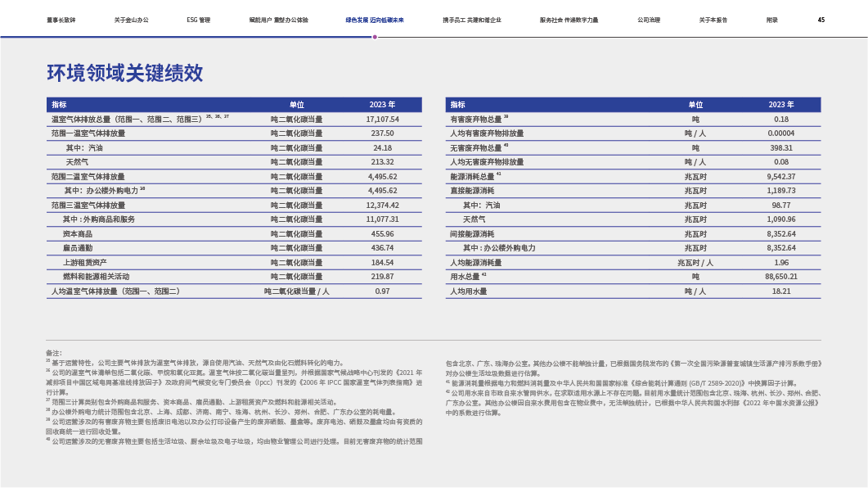Viewport: 868px width, 488px height.
Task: Open the 董事长致辞 section tab
Action: coord(61,19)
